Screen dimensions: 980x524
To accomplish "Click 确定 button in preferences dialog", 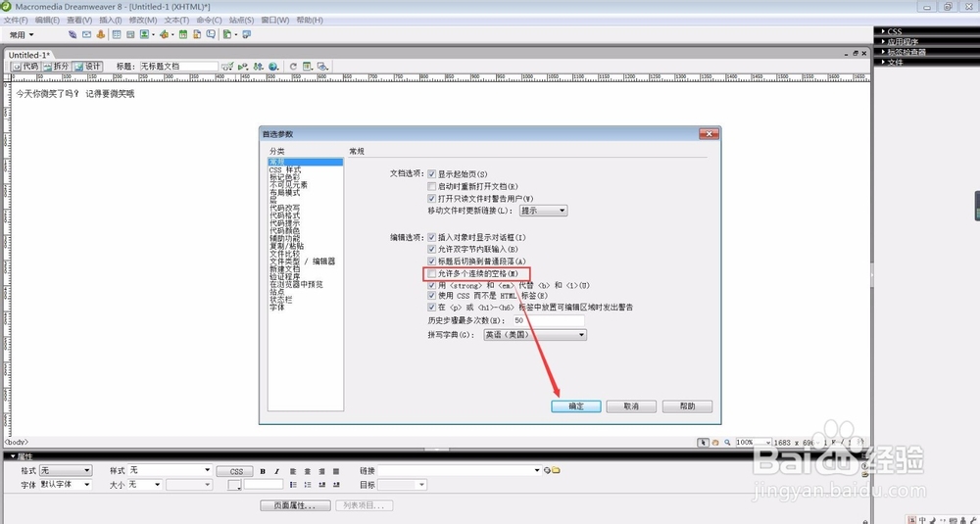I will tap(576, 405).
